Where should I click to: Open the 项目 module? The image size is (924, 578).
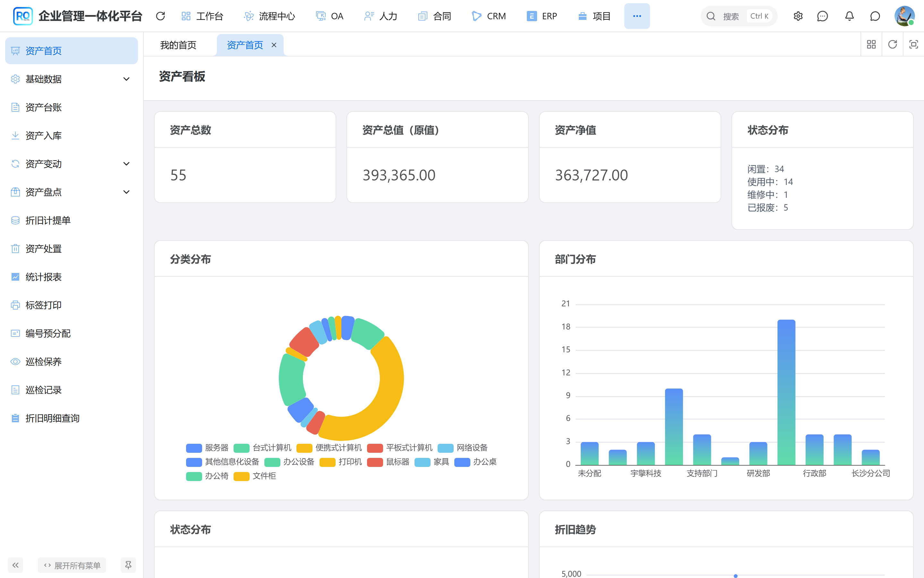coord(595,16)
